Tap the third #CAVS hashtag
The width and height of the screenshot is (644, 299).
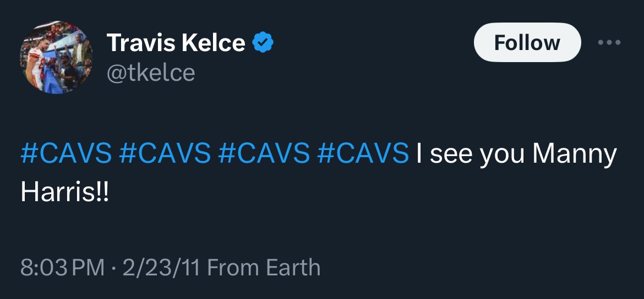(x=264, y=154)
